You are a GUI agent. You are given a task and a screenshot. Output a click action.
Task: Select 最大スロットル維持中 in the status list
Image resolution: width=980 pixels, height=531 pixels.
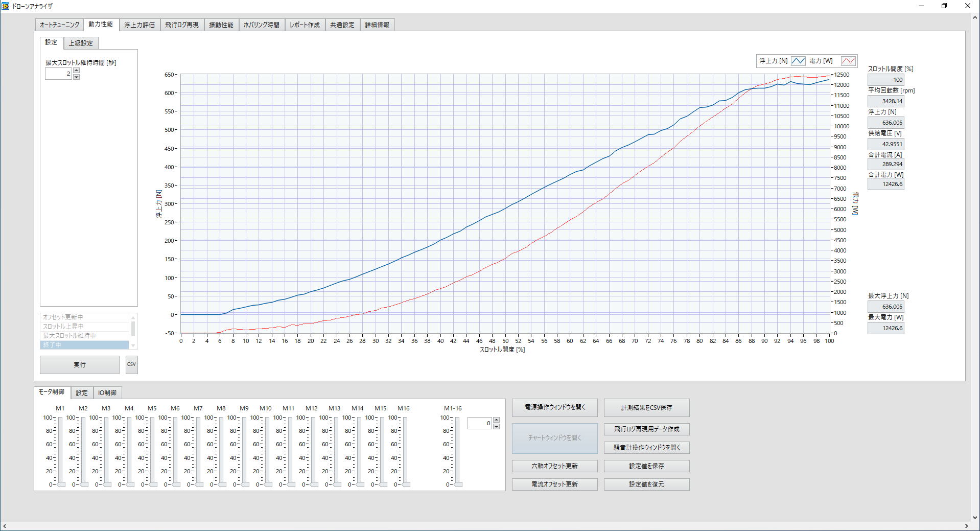pyautogui.click(x=84, y=336)
